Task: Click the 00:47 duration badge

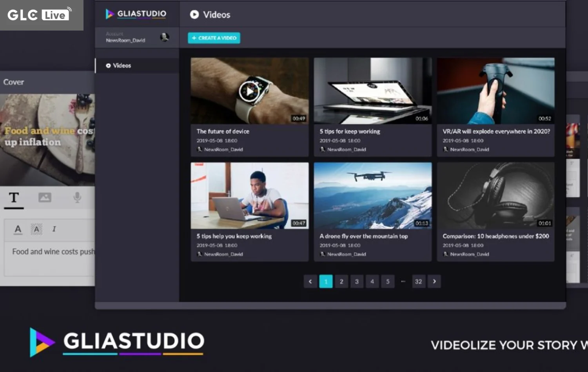Action: coord(299,223)
